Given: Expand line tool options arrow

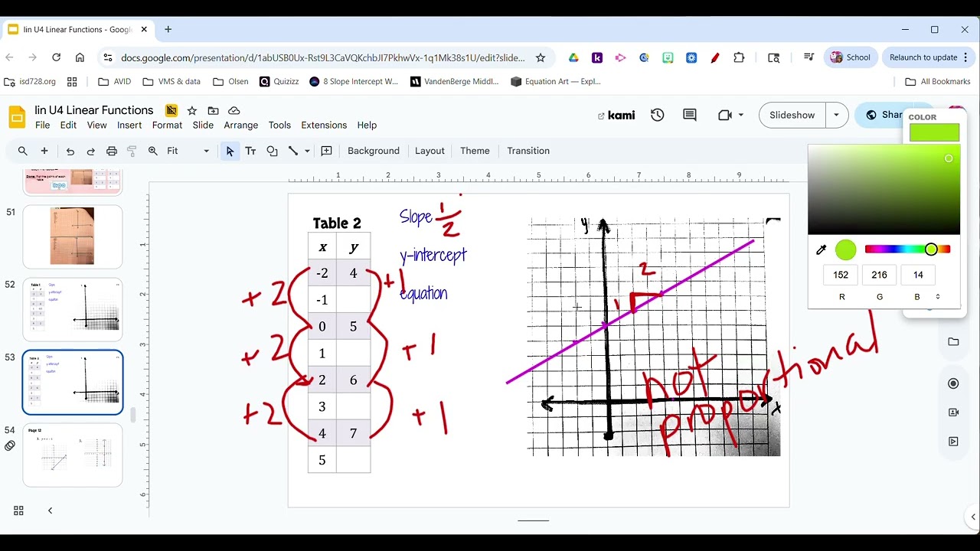Looking at the screenshot, I should pos(307,151).
